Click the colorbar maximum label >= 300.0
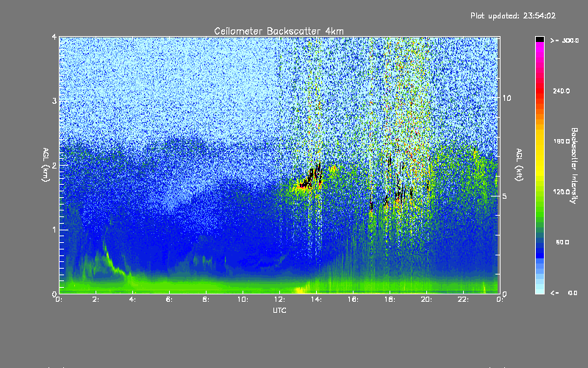Image resolution: width=588 pixels, height=368 pixels. 564,40
